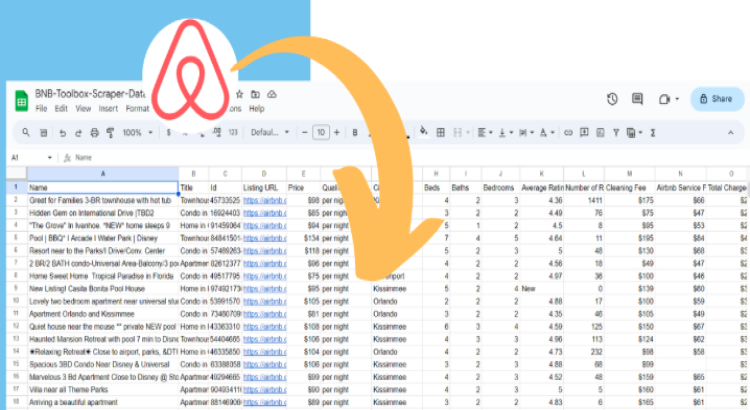This screenshot has height=410, width=750.
Task: Select the Cleaning Fee header cell
Action: 629,188
